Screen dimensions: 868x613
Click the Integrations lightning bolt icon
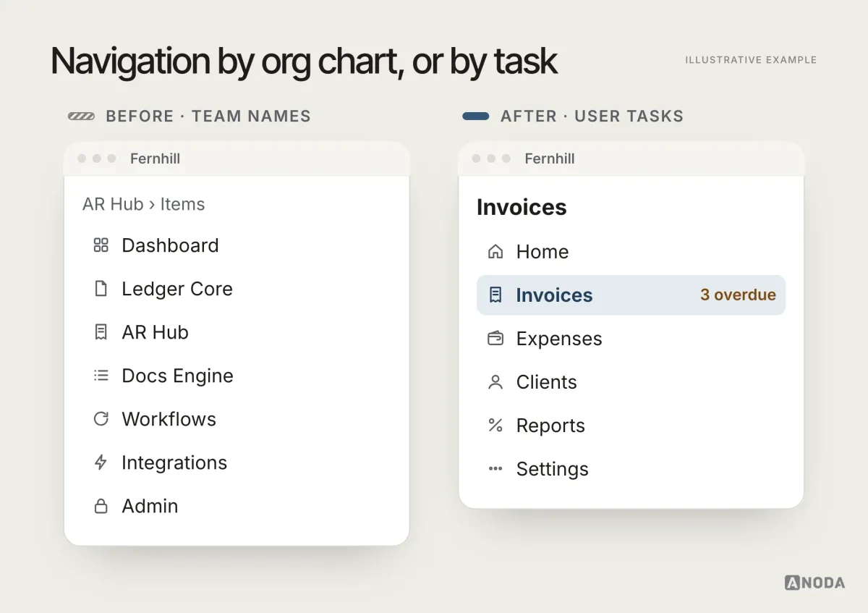tap(101, 462)
